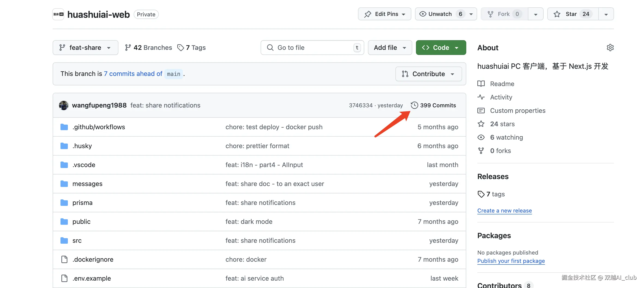644x288 pixels.
Task: Open the wangfupeng1988 author profile link
Action: tap(99, 105)
